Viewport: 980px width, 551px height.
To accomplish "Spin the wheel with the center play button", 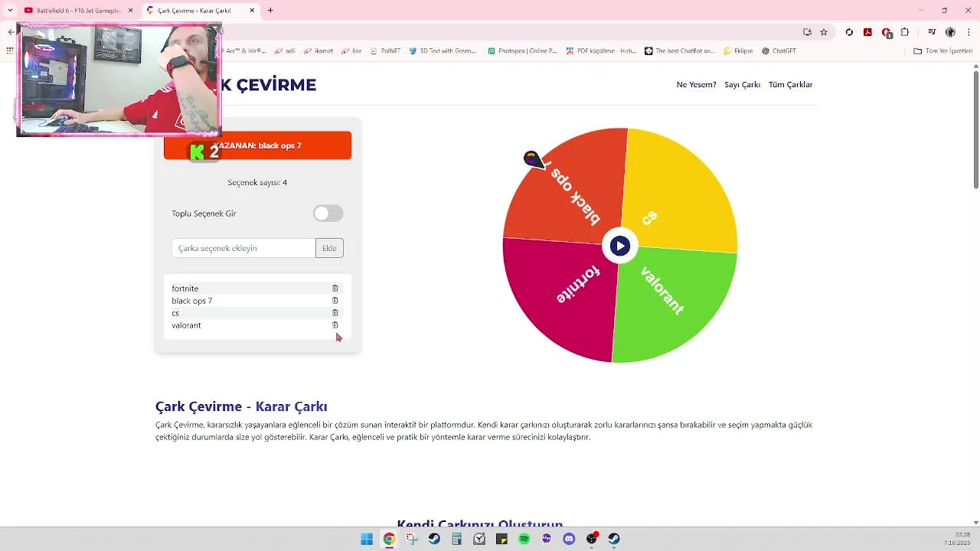I will pos(620,246).
